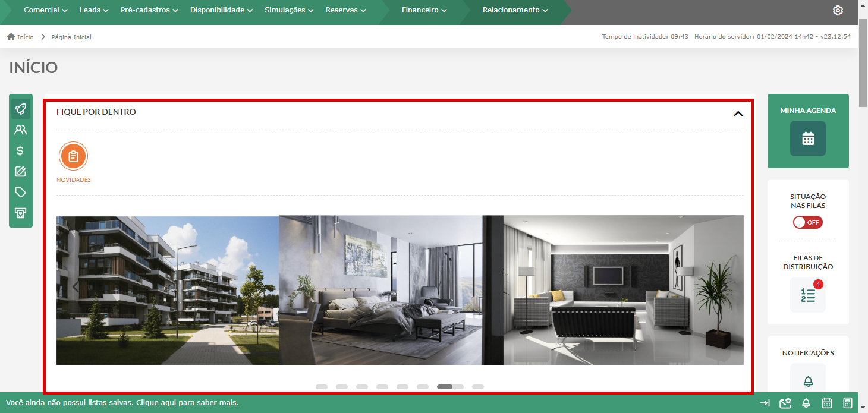Open the orange Novidades clipboard icon
The height and width of the screenshot is (413, 868).
click(x=73, y=156)
